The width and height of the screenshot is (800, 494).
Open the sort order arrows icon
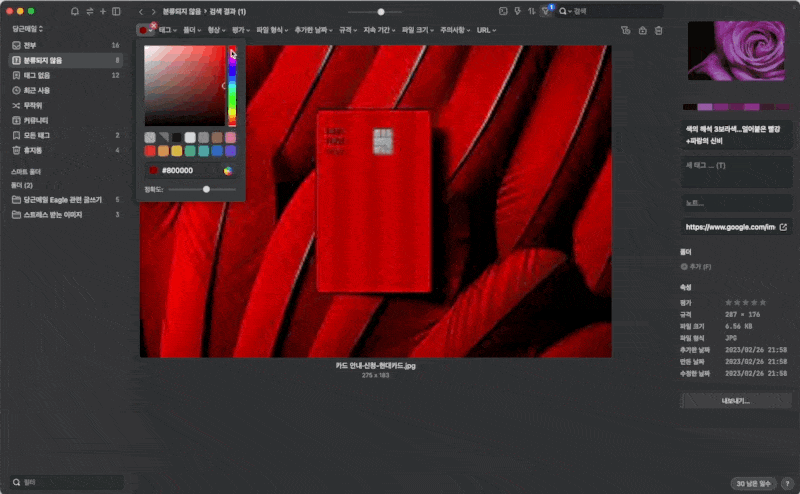tap(532, 11)
